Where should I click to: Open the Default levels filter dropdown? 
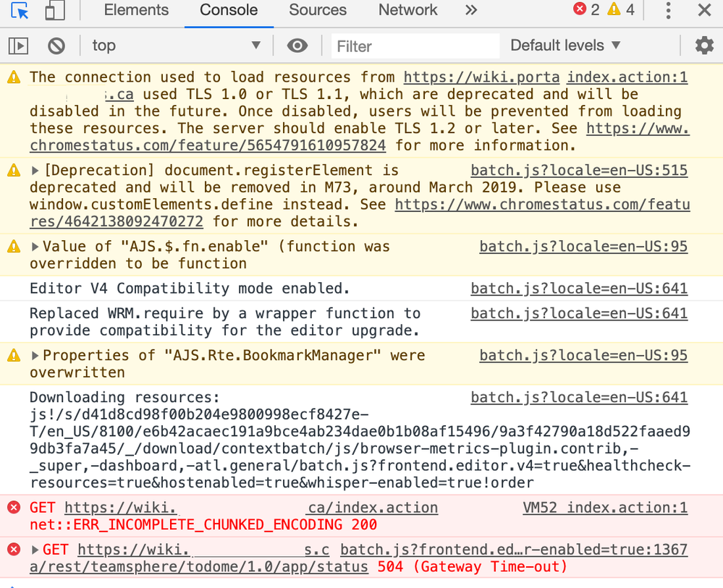click(x=565, y=45)
